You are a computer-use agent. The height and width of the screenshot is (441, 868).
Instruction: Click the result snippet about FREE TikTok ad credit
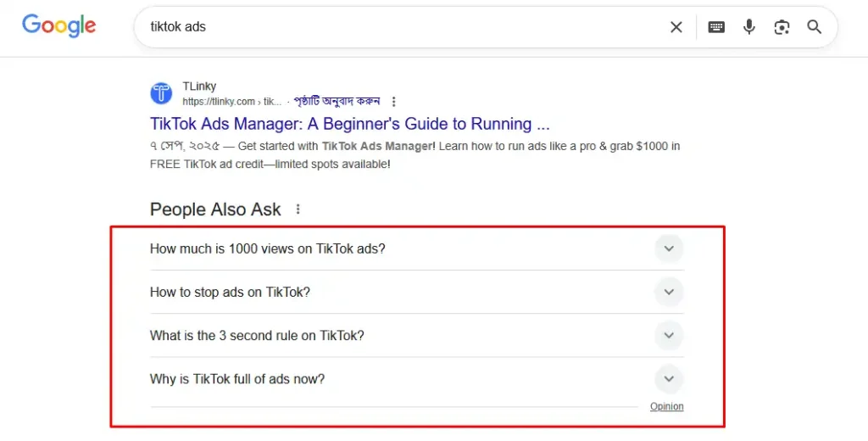[x=415, y=155]
